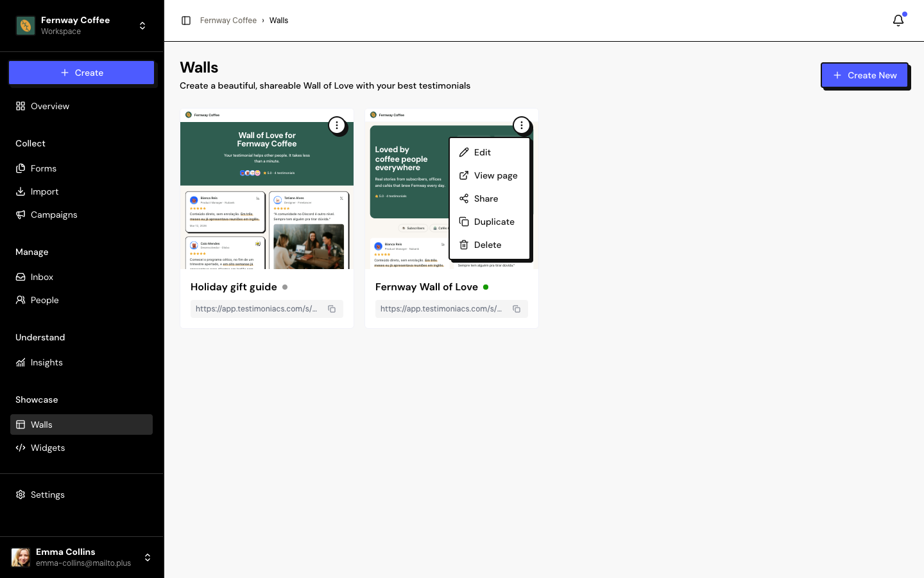
Task: Open the Widgets page
Action: click(x=81, y=448)
